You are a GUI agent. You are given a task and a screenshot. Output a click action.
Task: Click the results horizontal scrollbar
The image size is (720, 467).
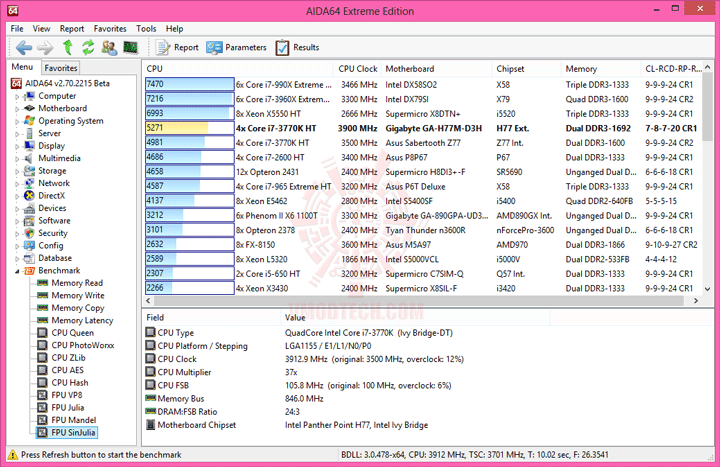tap(420, 301)
